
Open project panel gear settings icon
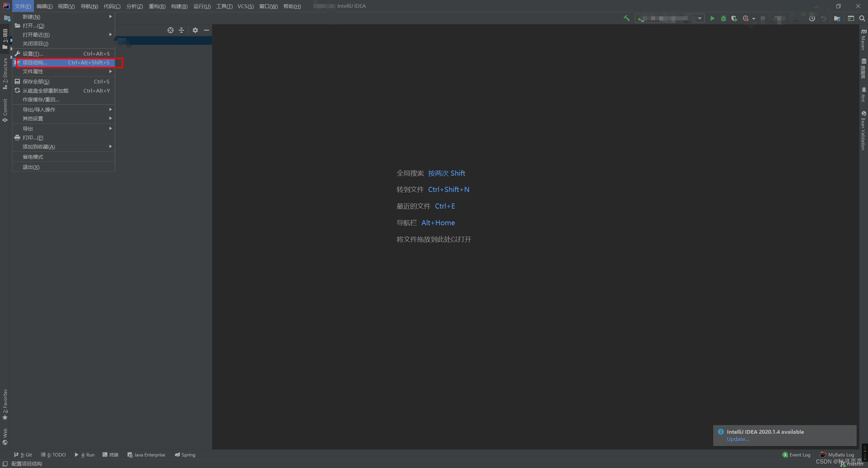(195, 30)
